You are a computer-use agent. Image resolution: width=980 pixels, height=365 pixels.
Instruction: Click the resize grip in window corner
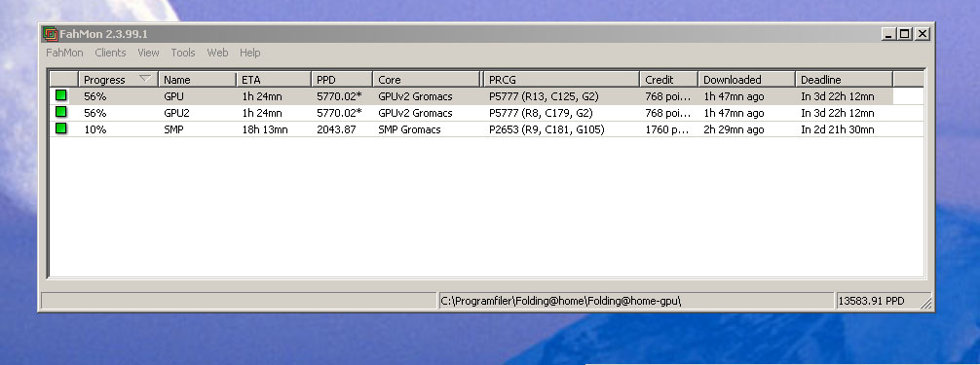click(x=926, y=303)
